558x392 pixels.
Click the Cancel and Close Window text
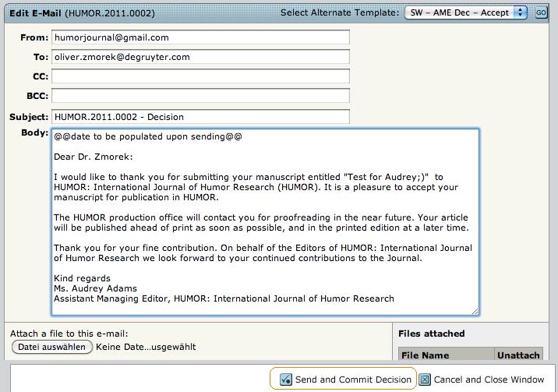[489, 380]
